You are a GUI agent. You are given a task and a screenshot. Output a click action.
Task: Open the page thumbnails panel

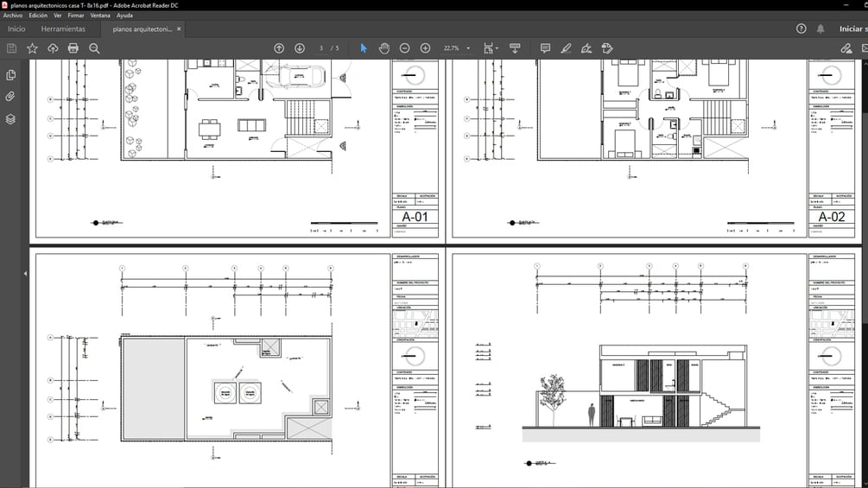tap(10, 74)
